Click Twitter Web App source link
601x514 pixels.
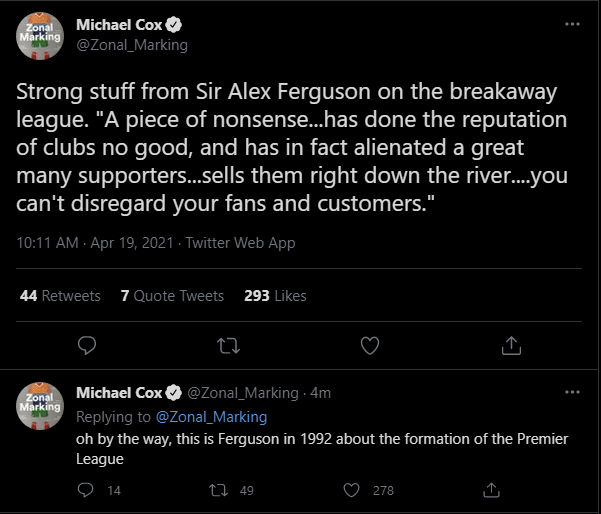240,243
